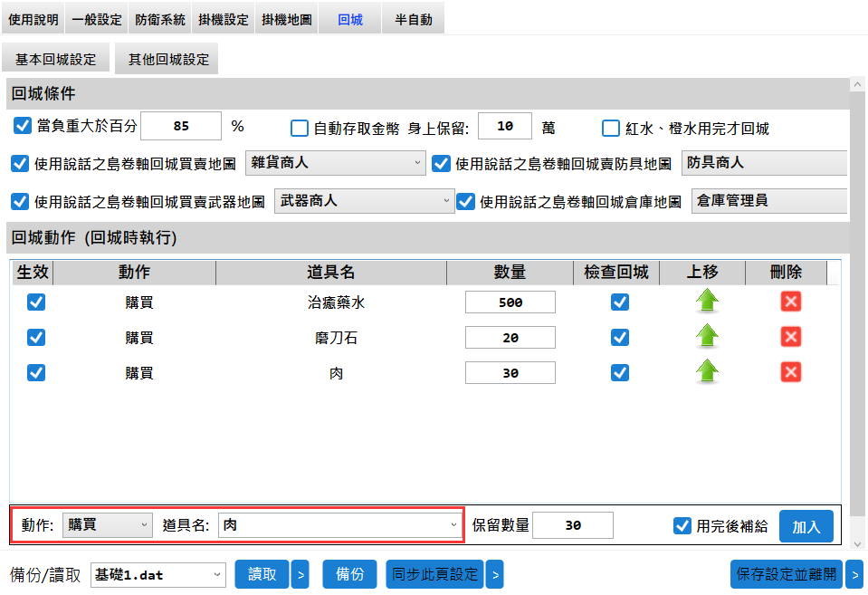Click 保存設定並離開 button
This screenshot has width=868, height=595.
click(786, 574)
